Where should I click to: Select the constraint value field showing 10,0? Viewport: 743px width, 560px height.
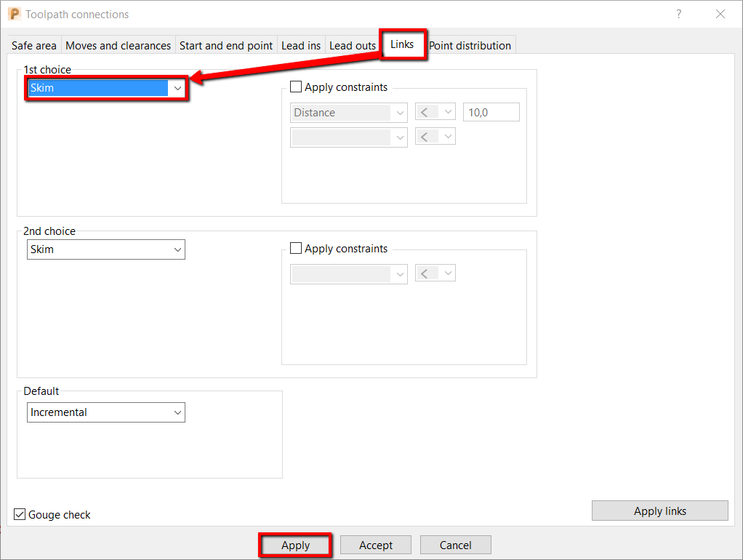click(x=491, y=111)
